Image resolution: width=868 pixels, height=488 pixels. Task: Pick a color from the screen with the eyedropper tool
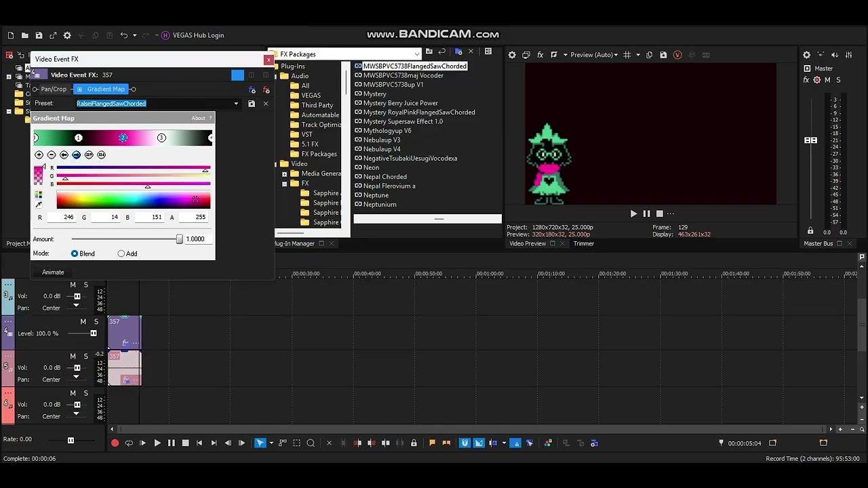[39, 204]
